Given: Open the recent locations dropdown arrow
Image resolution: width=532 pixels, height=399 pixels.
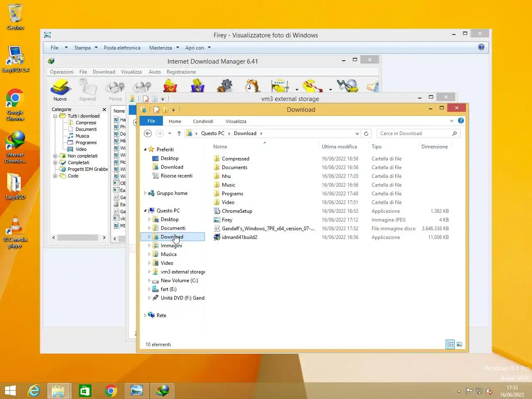Looking at the screenshot, I should click(170, 133).
